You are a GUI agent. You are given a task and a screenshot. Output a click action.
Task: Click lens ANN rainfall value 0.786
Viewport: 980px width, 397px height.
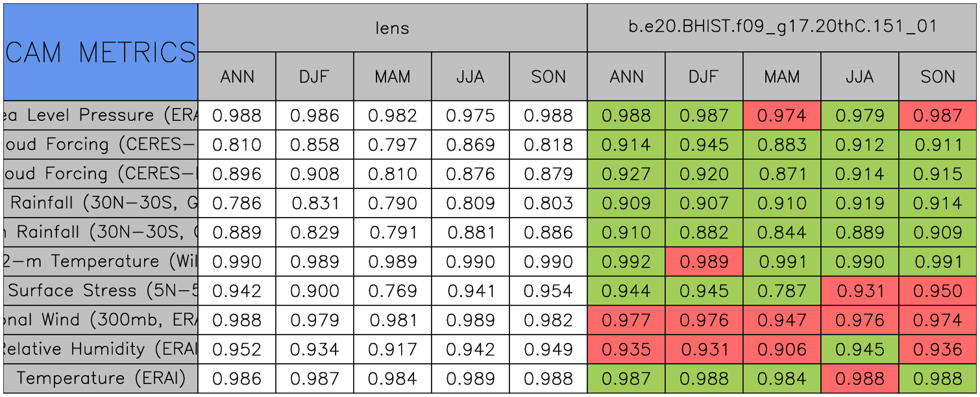237,203
